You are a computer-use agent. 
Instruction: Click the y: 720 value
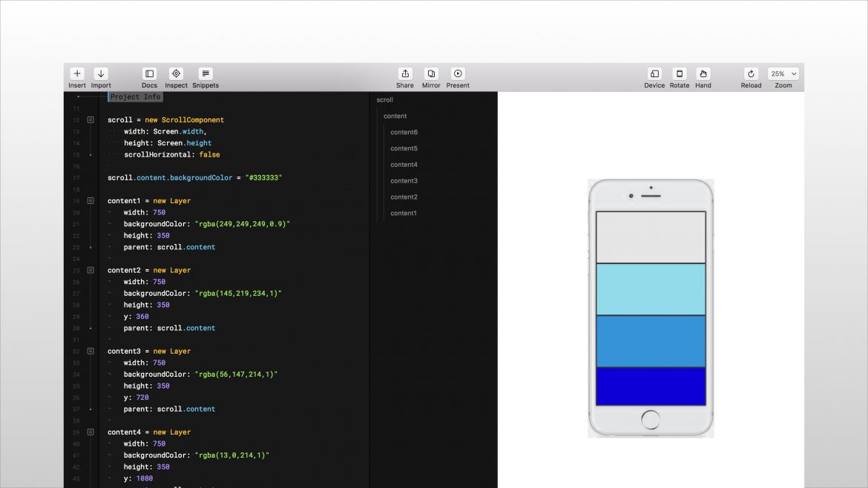coord(142,398)
